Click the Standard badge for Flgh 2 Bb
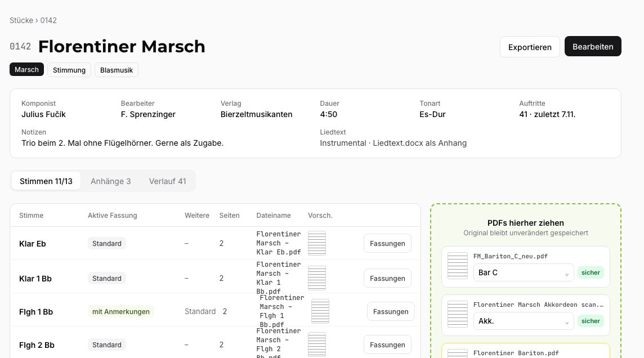The image size is (644, 358). pyautogui.click(x=107, y=345)
